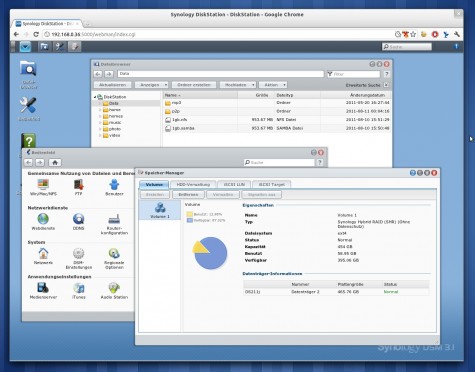Open Webdienste icon in Bedienfeld
The width and height of the screenshot is (475, 372).
tap(43, 222)
